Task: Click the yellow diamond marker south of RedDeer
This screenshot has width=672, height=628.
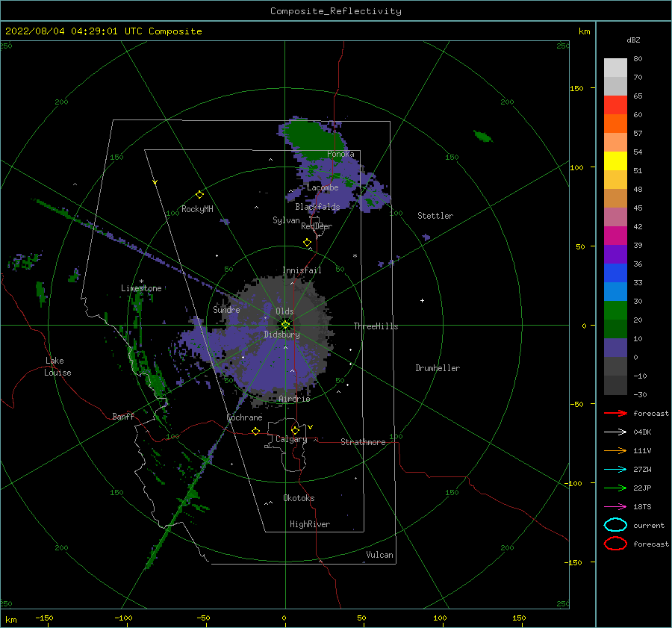Action: pos(308,243)
